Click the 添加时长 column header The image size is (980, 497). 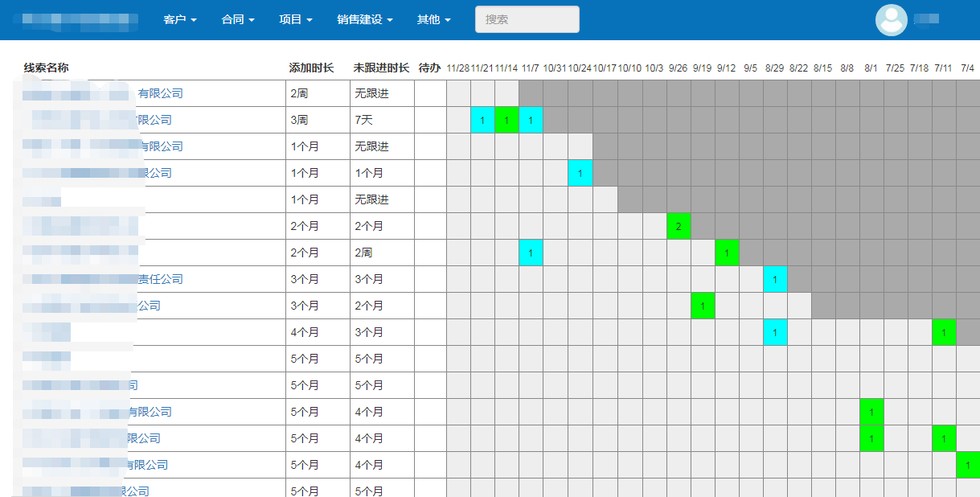tap(311, 68)
